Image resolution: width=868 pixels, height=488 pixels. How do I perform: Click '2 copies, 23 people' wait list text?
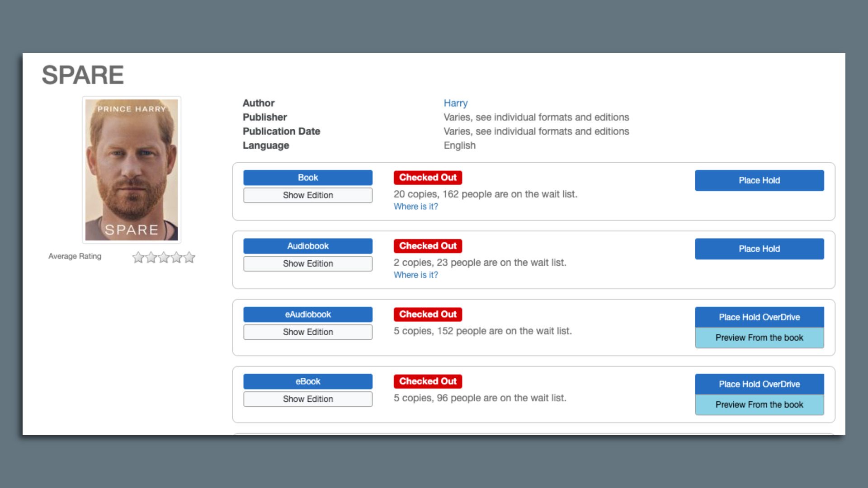click(480, 263)
